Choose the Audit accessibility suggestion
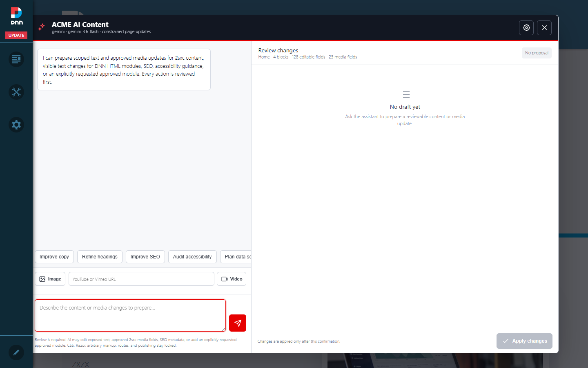Image resolution: width=588 pixels, height=368 pixels. 192,257
